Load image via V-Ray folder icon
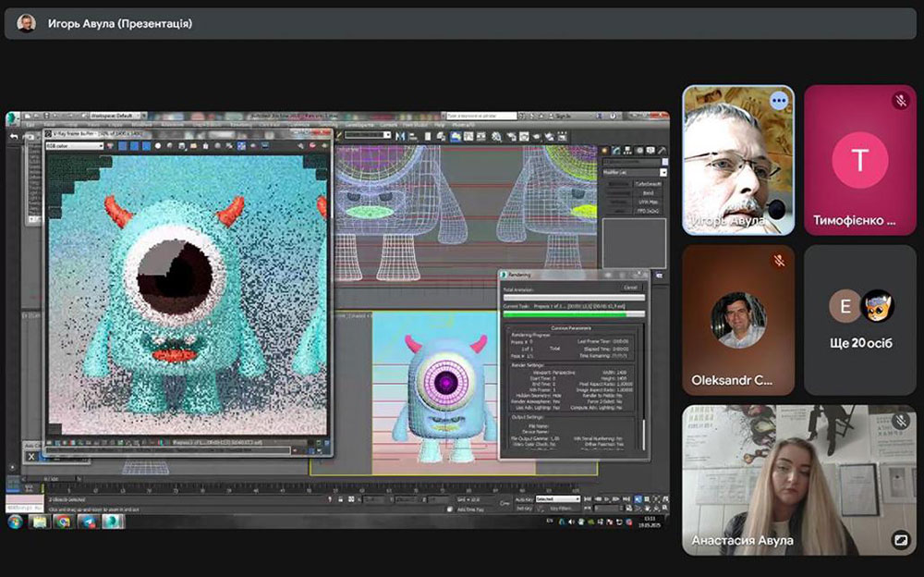 (193, 146)
